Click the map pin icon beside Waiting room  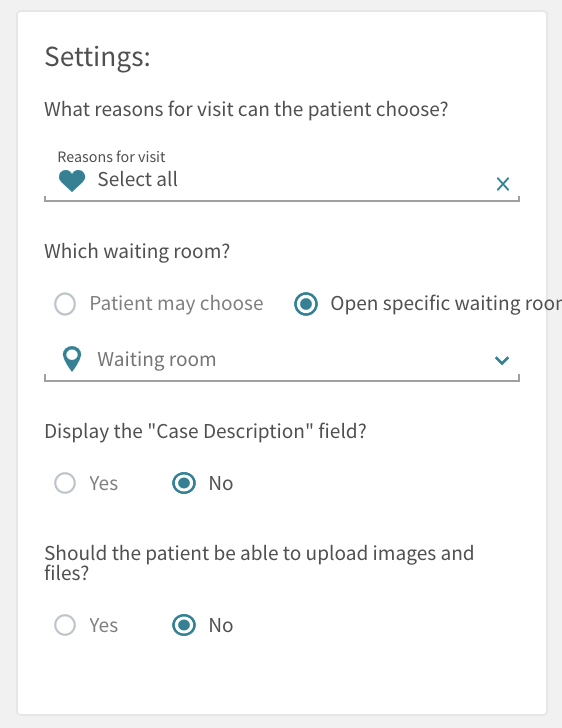coord(72,359)
